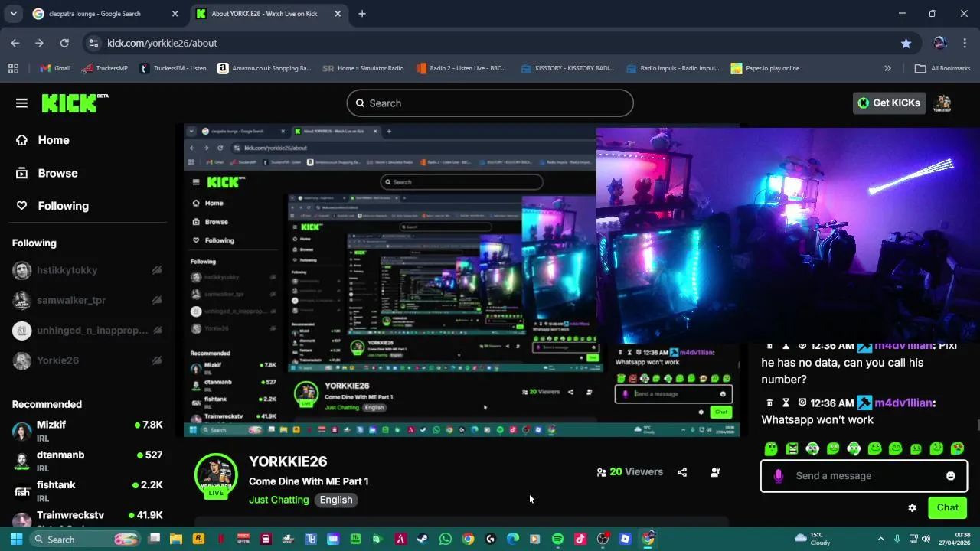Reload the page

pyautogui.click(x=64, y=43)
